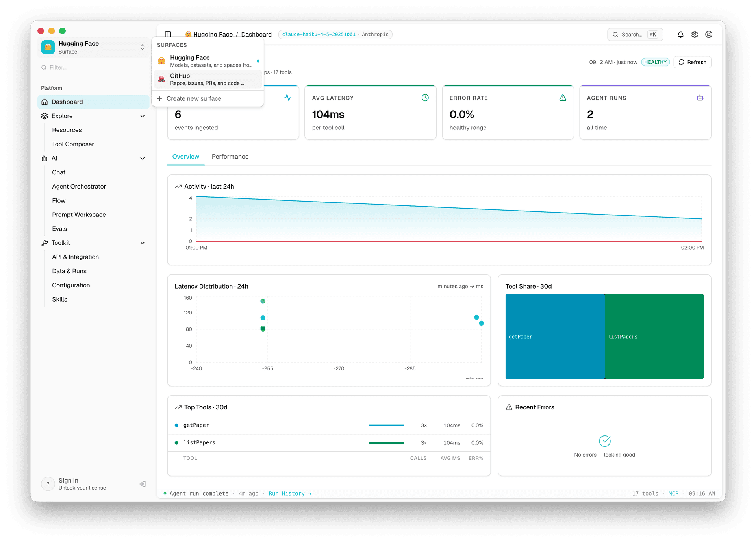Click the trend icon beside Activity
The image size is (756, 542).
178,187
